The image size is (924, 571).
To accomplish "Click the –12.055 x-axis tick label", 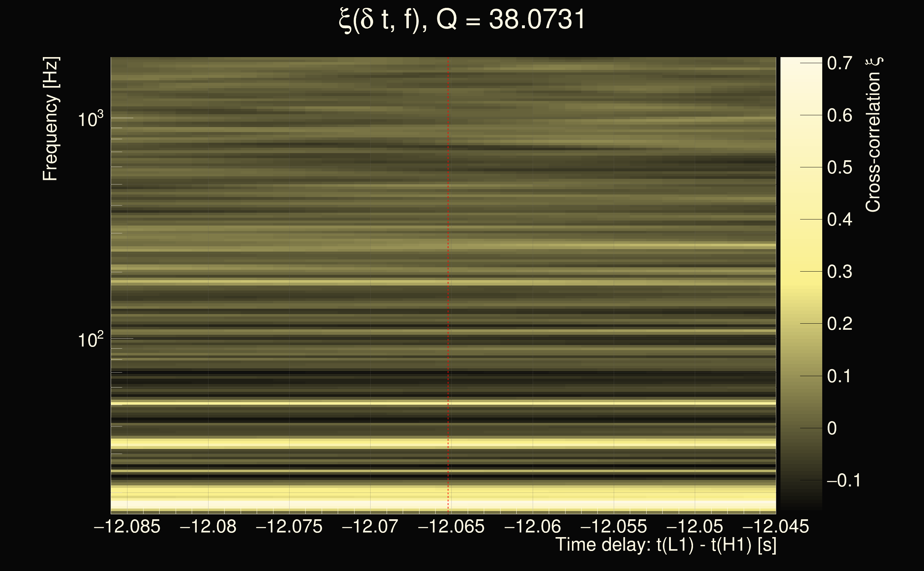I will [x=613, y=526].
